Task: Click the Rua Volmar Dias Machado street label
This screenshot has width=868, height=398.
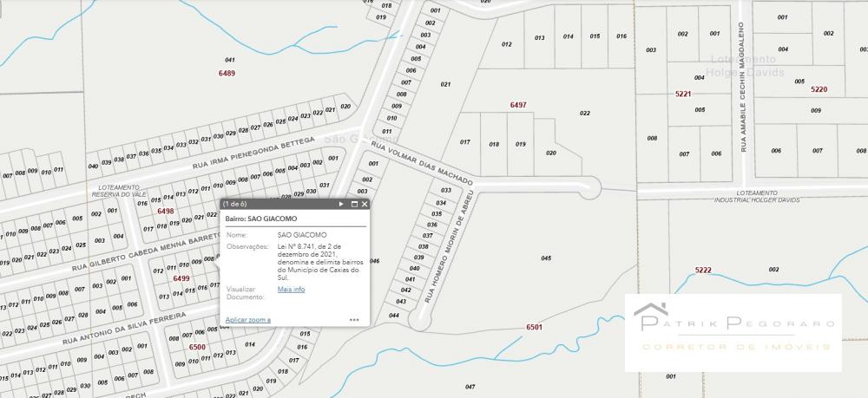Action: click(x=422, y=163)
